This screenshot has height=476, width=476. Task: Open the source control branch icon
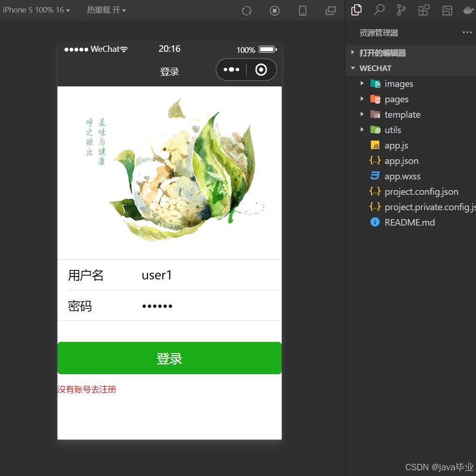[x=401, y=10]
